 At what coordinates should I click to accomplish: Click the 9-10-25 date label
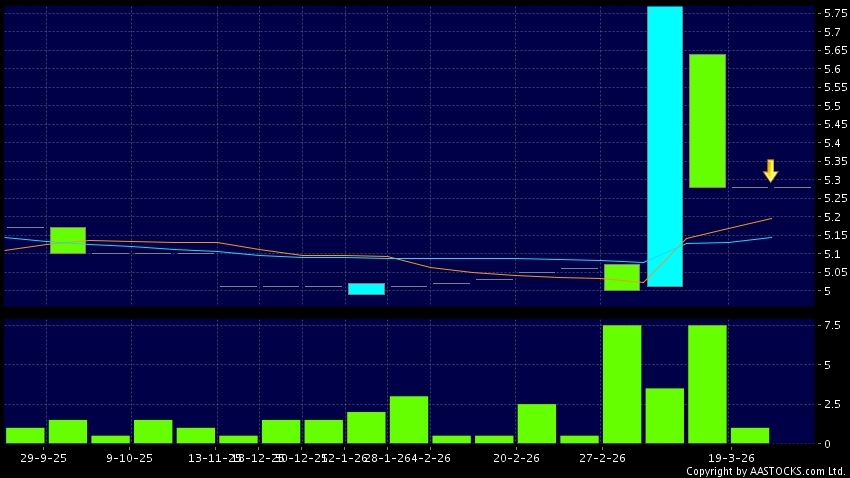click(x=130, y=457)
